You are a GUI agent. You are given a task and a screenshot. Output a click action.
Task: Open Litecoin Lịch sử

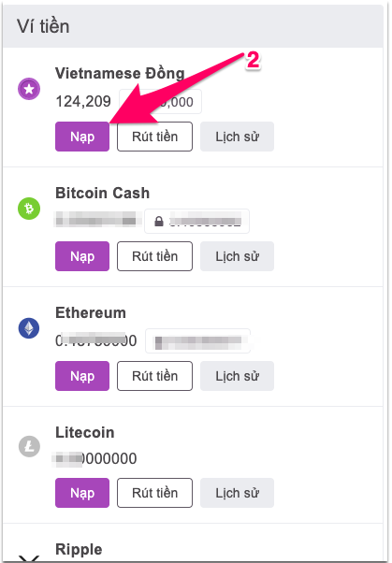(x=237, y=493)
